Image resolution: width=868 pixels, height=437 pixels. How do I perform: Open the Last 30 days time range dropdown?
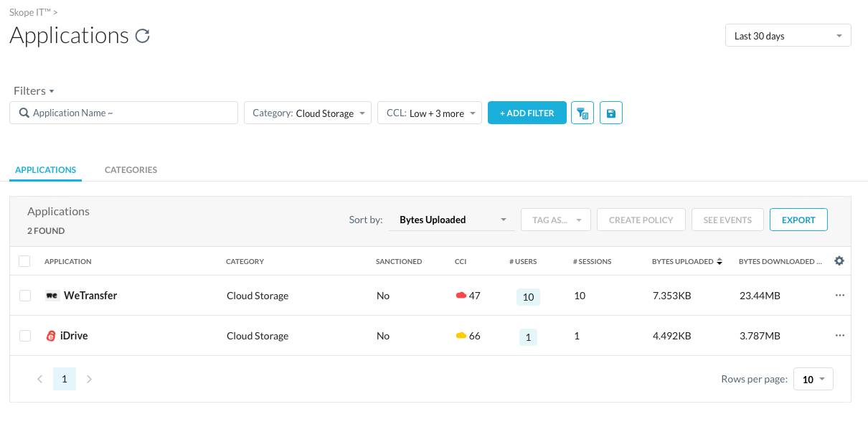[788, 36]
